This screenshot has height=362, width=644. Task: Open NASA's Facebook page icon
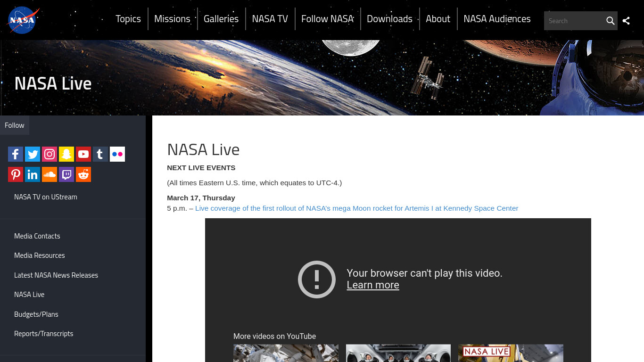click(16, 154)
